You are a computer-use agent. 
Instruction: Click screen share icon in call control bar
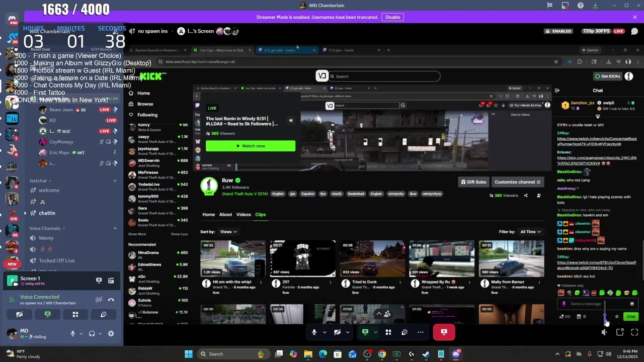[365, 332]
